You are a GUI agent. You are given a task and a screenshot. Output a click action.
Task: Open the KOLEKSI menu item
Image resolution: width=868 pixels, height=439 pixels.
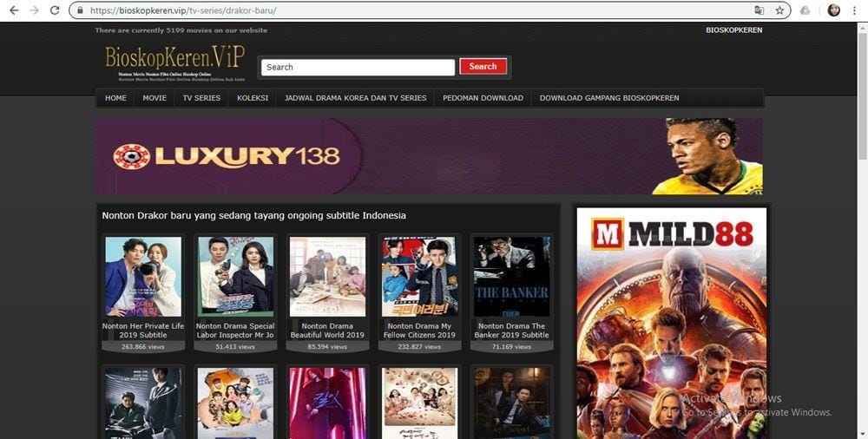tap(253, 98)
